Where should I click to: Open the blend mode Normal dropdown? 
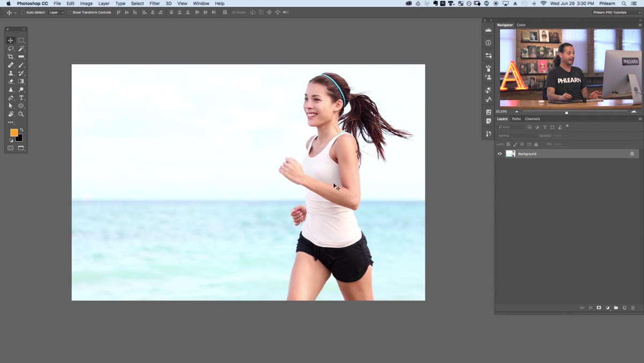point(516,136)
